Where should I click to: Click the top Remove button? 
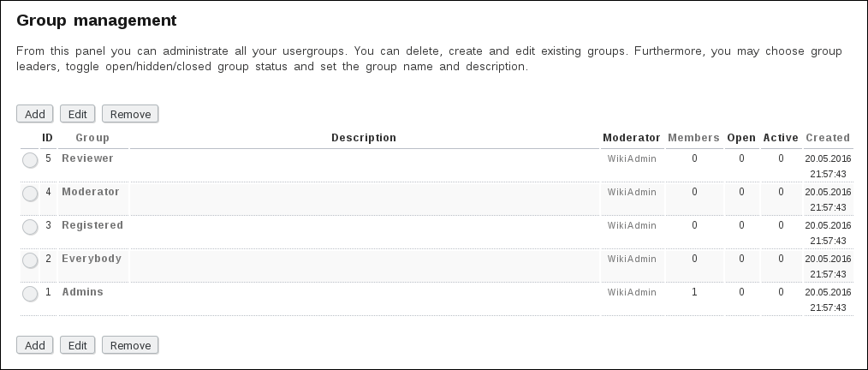tap(130, 114)
